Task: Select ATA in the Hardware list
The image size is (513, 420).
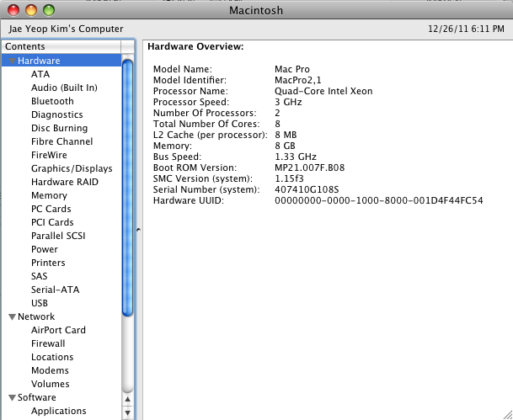Action: pos(40,74)
